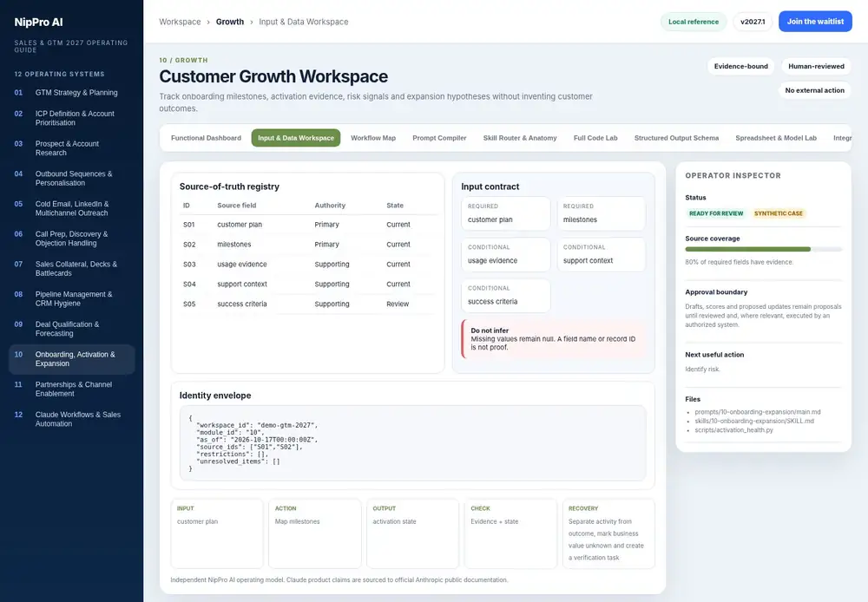Click S03 usage evidence source field
868x602 pixels.
242,265
